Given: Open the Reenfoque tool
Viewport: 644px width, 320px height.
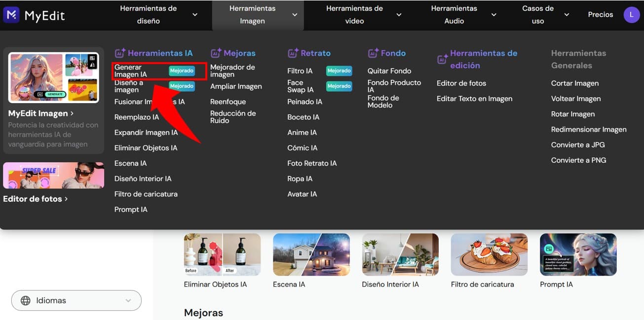Looking at the screenshot, I should click(x=228, y=102).
